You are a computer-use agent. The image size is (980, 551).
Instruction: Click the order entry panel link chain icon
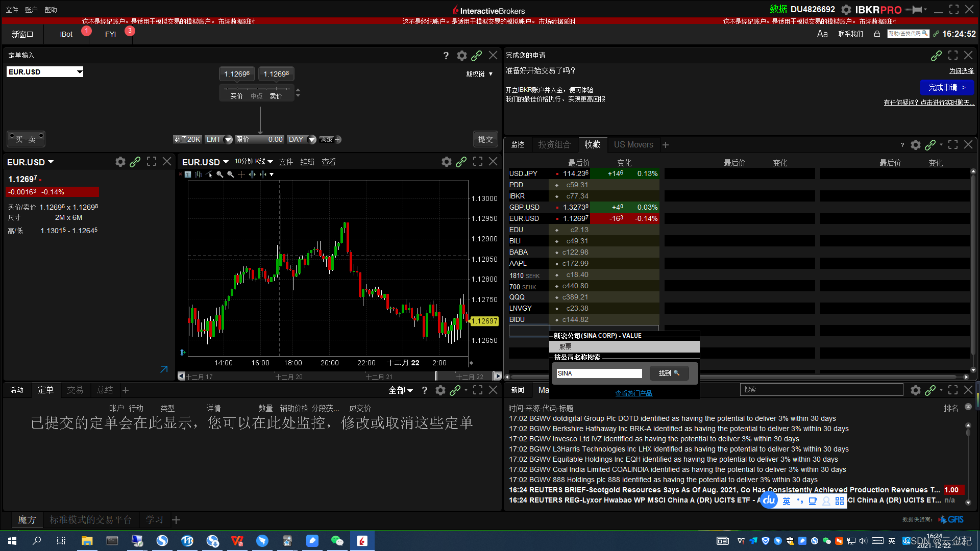point(476,56)
